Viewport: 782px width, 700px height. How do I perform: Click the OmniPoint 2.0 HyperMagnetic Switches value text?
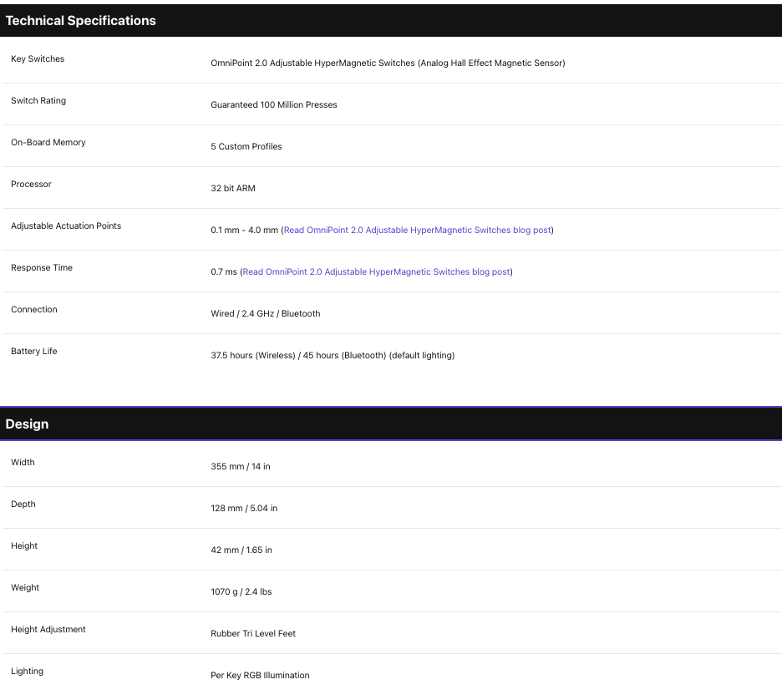point(388,63)
